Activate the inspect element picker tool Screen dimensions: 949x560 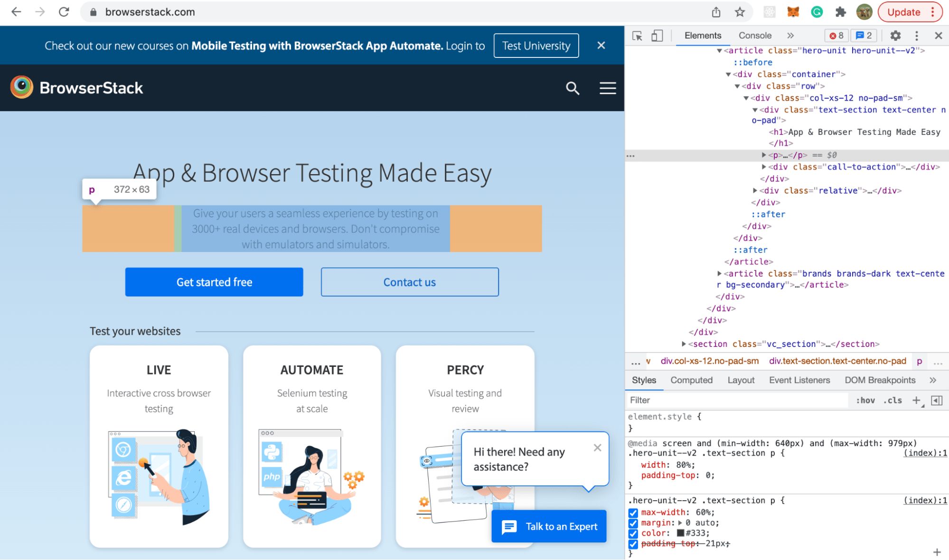coord(637,36)
